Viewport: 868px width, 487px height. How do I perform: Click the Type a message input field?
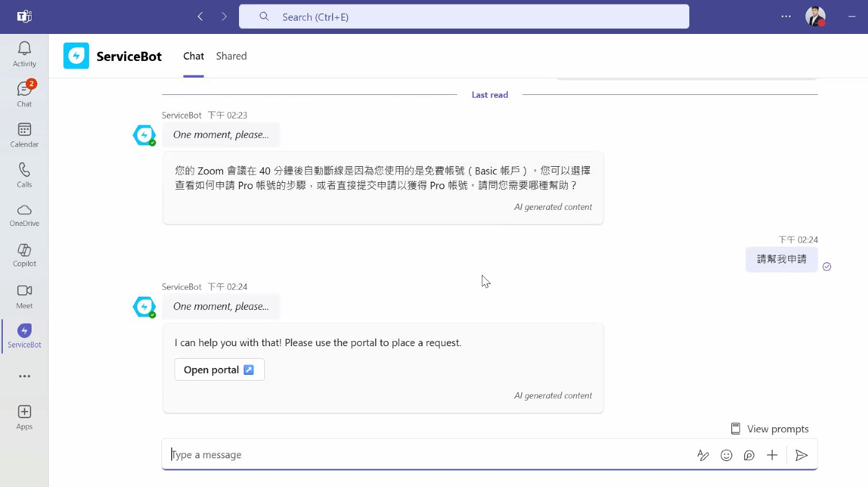pos(425,455)
